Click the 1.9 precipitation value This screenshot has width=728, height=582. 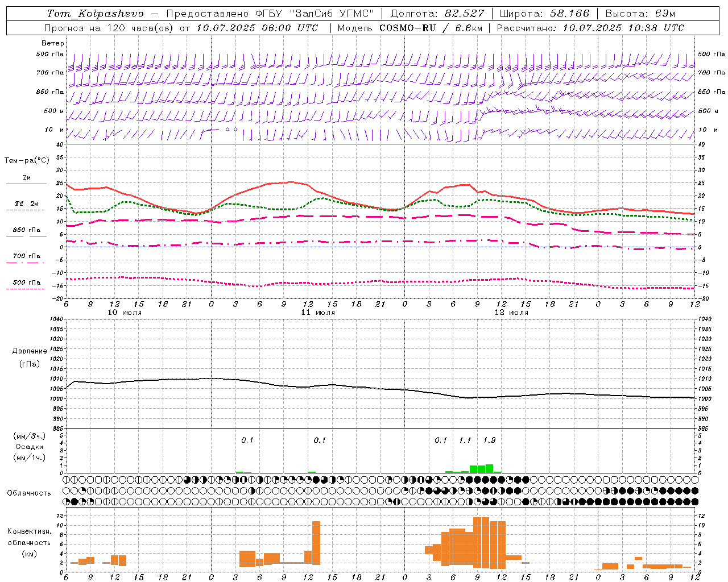[x=489, y=440]
